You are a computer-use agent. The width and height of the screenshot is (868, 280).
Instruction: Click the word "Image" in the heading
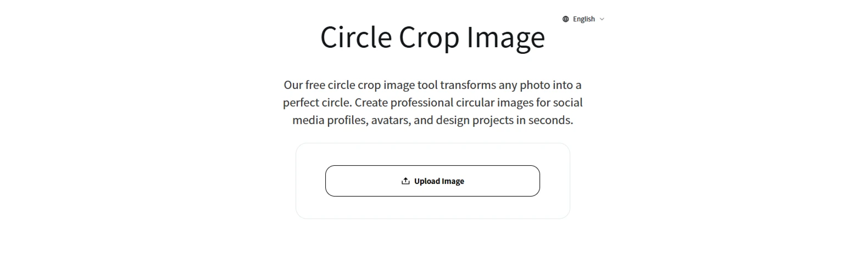point(505,37)
